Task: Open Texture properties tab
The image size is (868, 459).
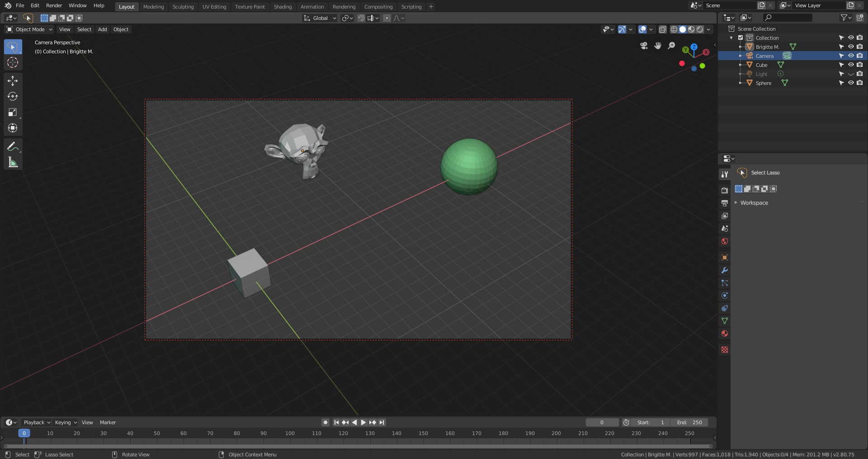Action: (725, 350)
